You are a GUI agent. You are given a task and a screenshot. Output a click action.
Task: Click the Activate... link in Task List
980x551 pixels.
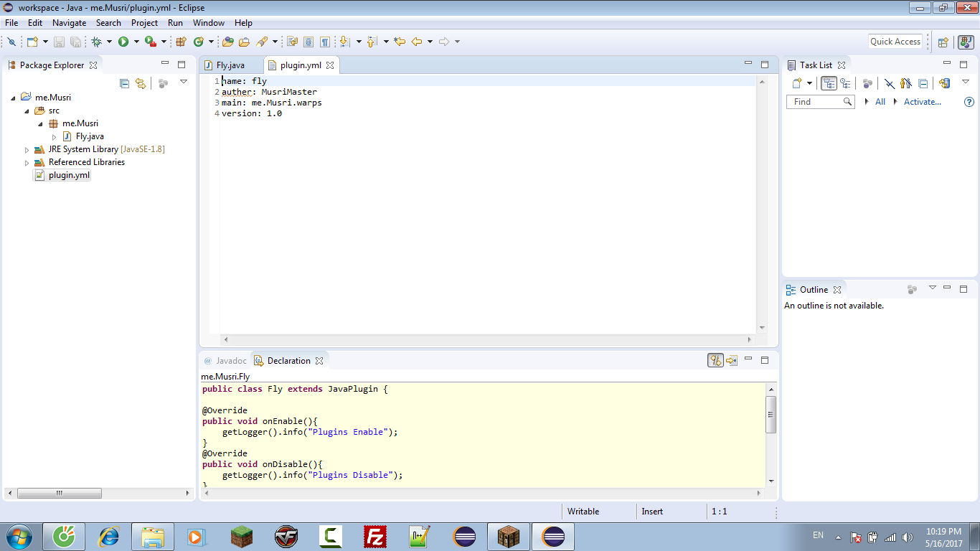[x=922, y=102]
